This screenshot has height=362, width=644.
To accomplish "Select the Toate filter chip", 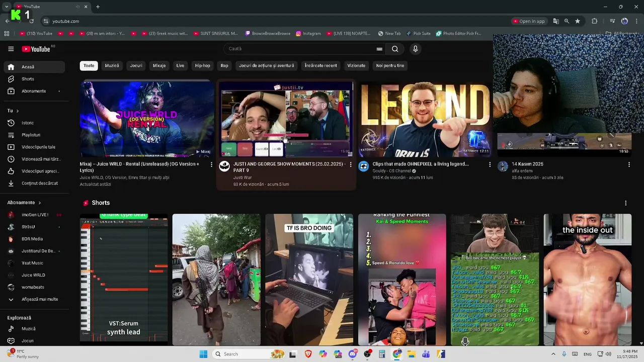I will click(89, 66).
